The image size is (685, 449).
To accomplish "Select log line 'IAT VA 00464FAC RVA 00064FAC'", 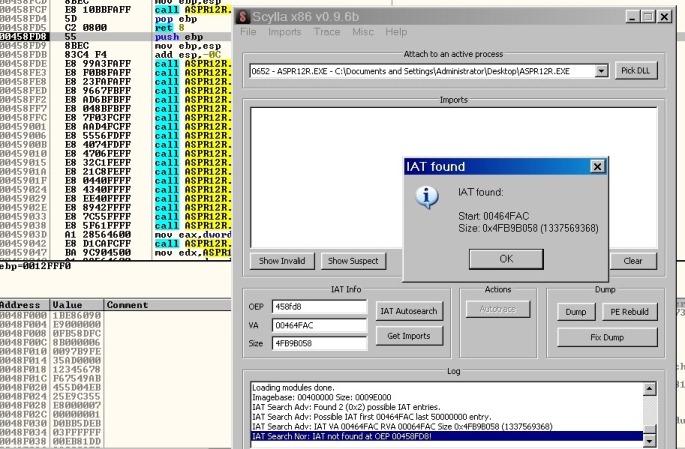I will [x=447, y=426].
